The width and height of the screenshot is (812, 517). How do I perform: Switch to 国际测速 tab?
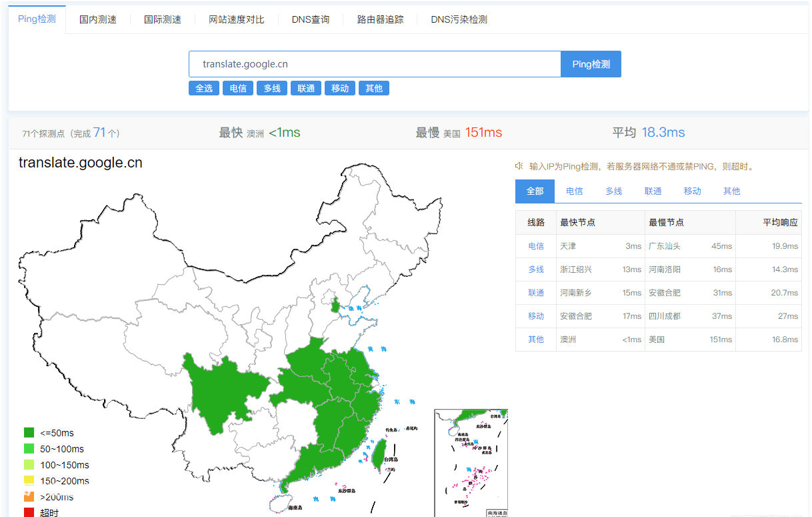click(x=163, y=19)
